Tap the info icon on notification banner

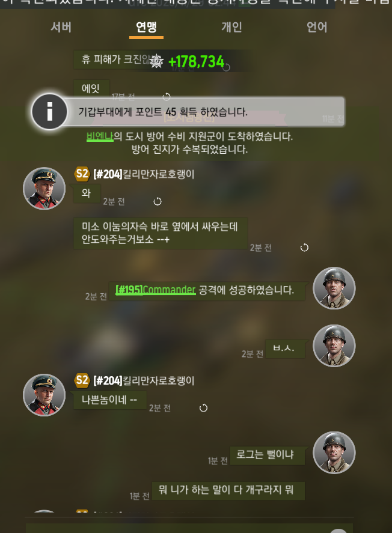coord(49,112)
